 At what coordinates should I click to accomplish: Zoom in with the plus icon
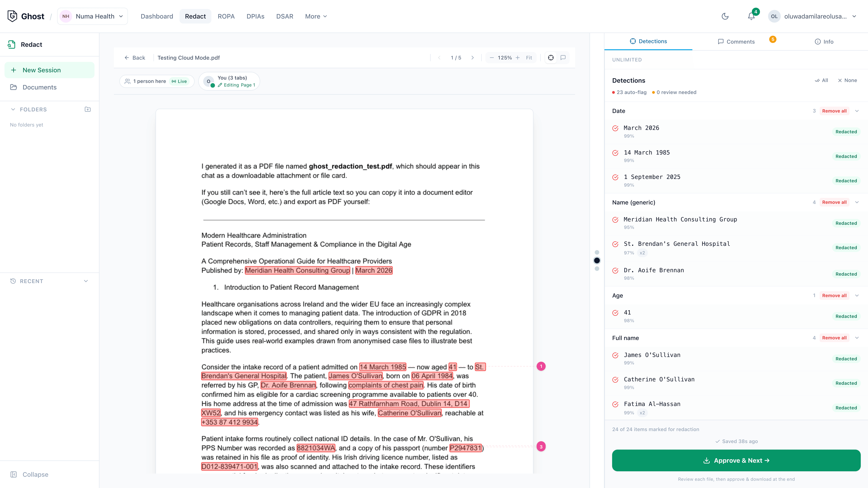click(x=518, y=58)
